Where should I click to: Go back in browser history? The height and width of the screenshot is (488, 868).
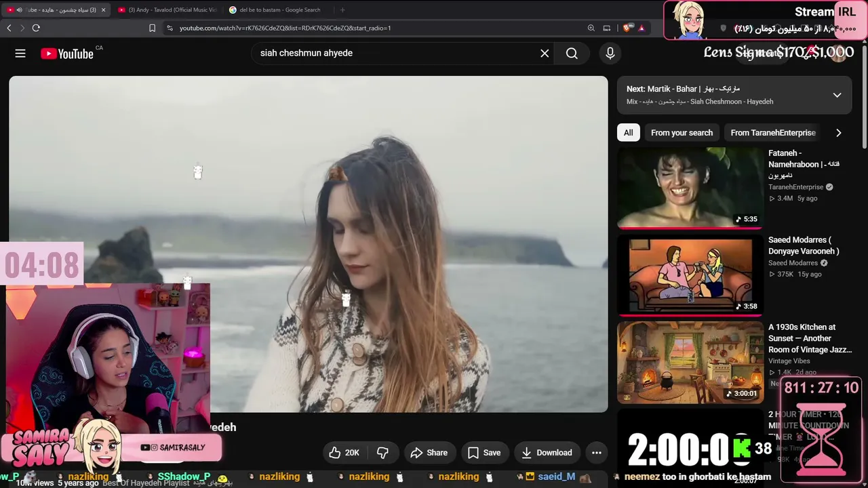click(x=9, y=28)
